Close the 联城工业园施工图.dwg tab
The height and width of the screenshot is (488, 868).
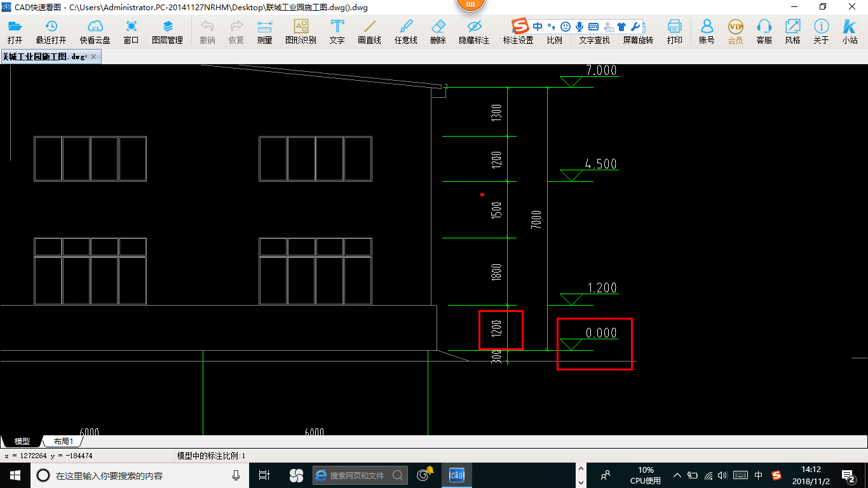[94, 57]
